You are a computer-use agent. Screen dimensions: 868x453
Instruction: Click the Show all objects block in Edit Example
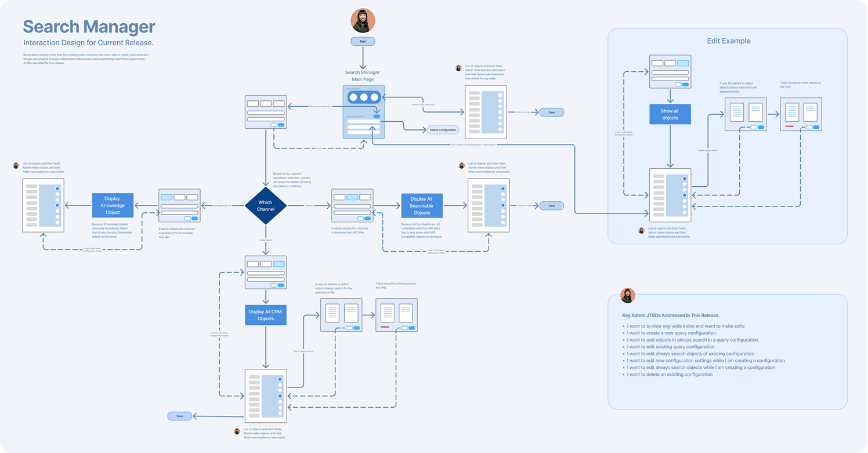click(670, 114)
